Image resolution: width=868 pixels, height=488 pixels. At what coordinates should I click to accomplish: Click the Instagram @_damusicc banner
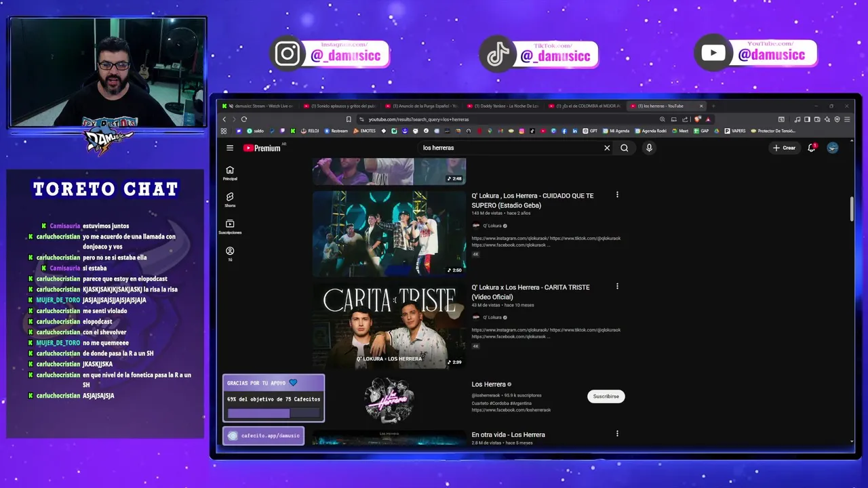coord(330,54)
